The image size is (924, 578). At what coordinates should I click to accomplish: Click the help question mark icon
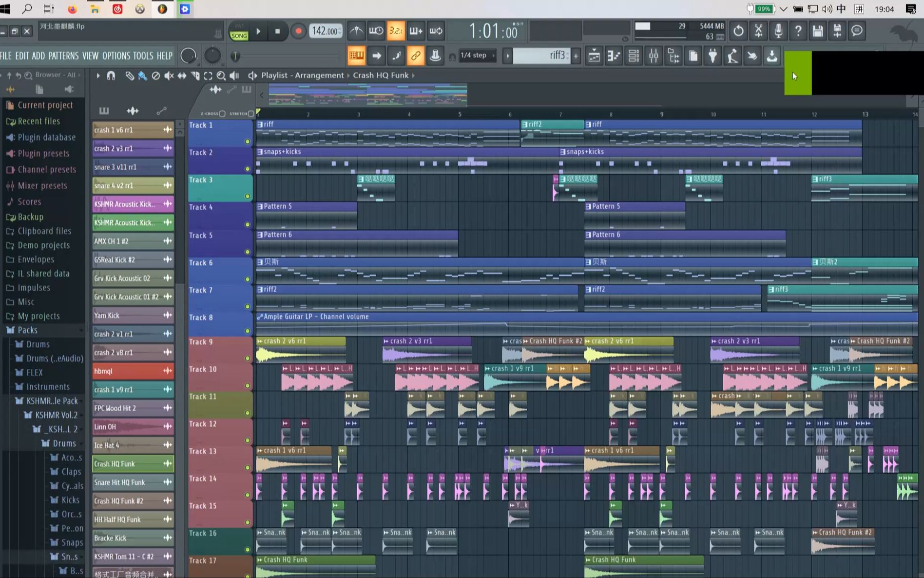click(798, 31)
